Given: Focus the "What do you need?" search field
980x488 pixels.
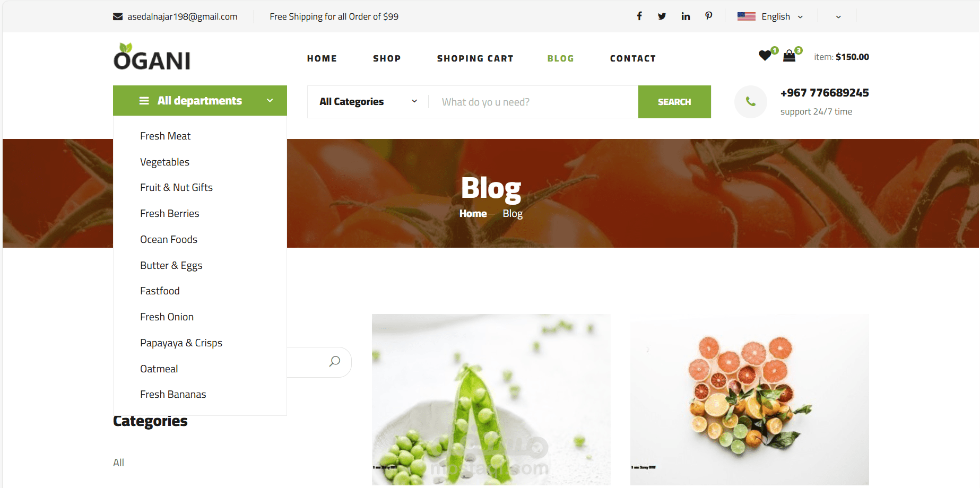Looking at the screenshot, I should (533, 102).
